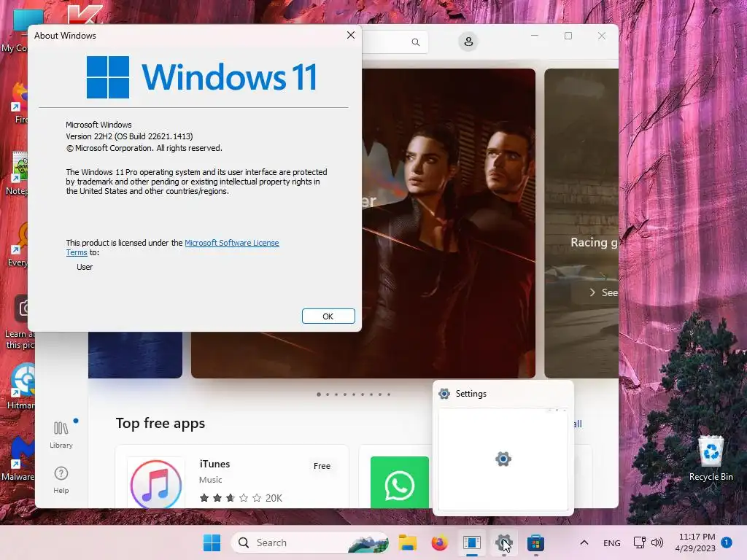Click the Top free apps heading

point(160,424)
